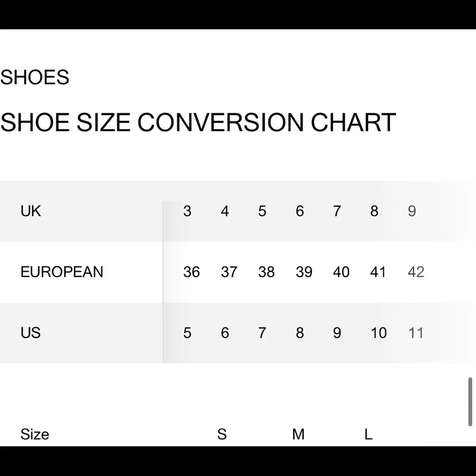Click European size 42 value
Viewport: 476px width, 476px height.
[x=416, y=272]
